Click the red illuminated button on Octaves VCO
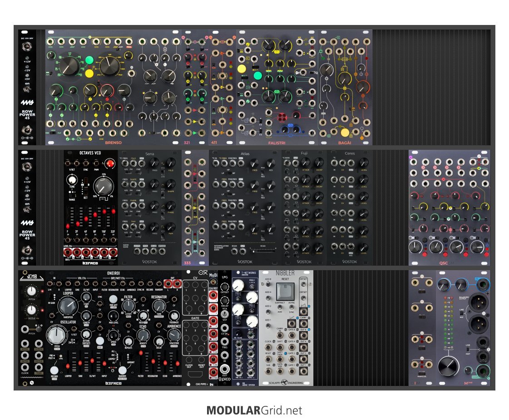The image size is (509, 420). click(110, 163)
